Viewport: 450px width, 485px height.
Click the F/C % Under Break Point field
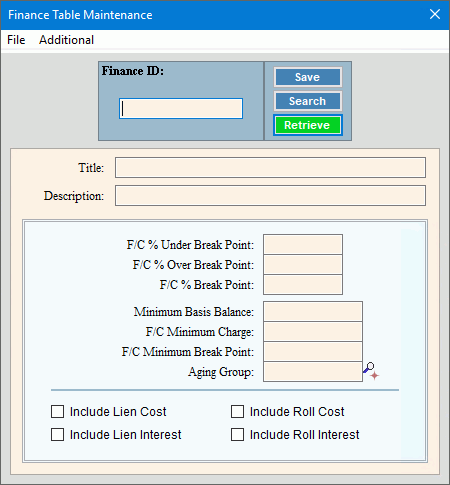pos(303,245)
